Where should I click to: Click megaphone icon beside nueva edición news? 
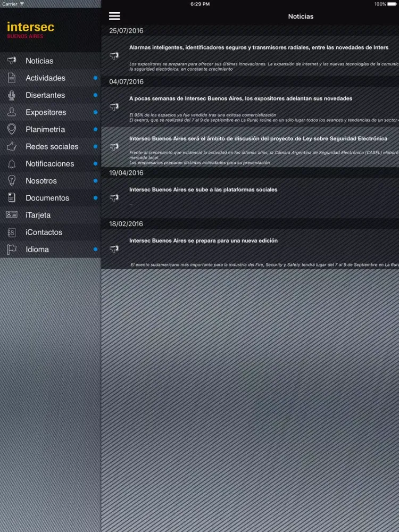(x=114, y=249)
